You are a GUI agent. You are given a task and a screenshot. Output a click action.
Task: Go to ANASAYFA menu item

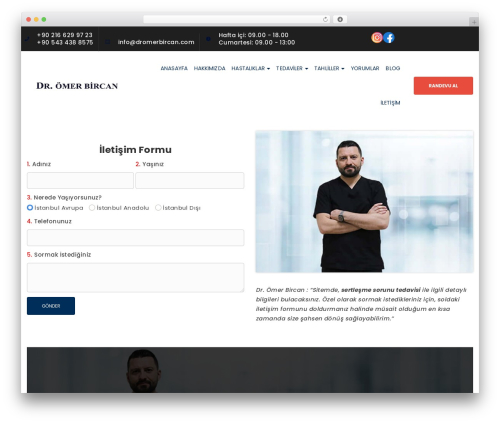174,68
